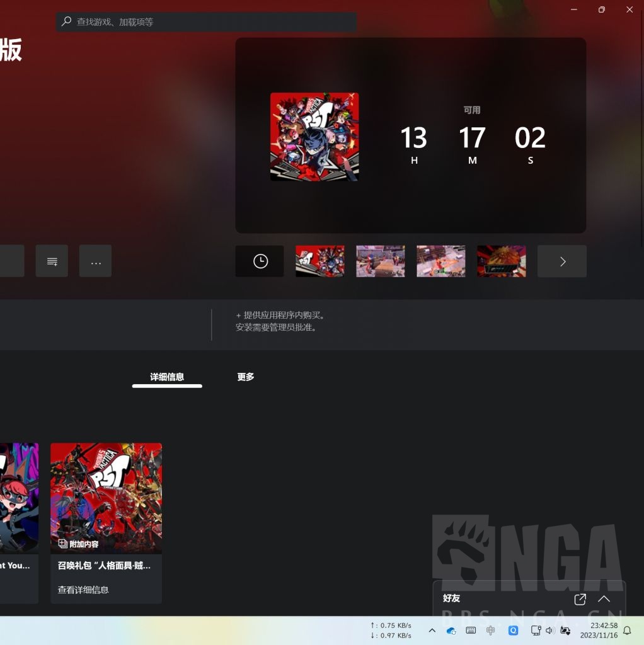
Task: Open the OneDrive cloud tray icon
Action: pos(451,631)
